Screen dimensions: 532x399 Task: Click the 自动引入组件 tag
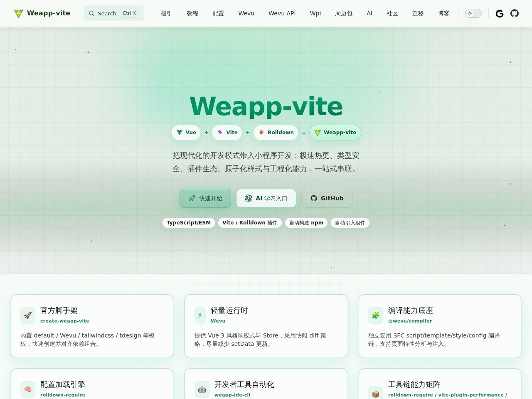coord(350,223)
